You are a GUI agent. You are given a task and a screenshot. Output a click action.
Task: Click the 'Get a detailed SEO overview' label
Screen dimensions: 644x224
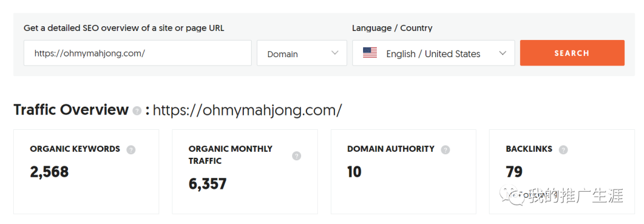pyautogui.click(x=124, y=29)
